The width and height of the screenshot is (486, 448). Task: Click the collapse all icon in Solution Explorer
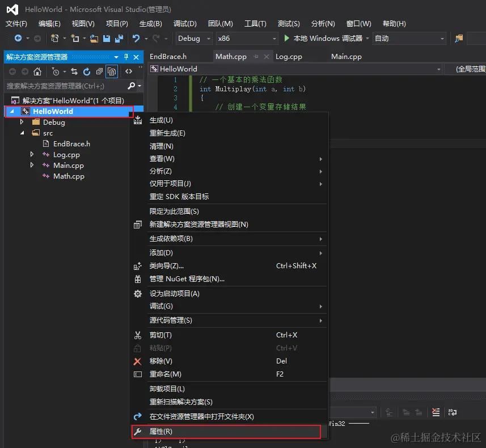(99, 71)
